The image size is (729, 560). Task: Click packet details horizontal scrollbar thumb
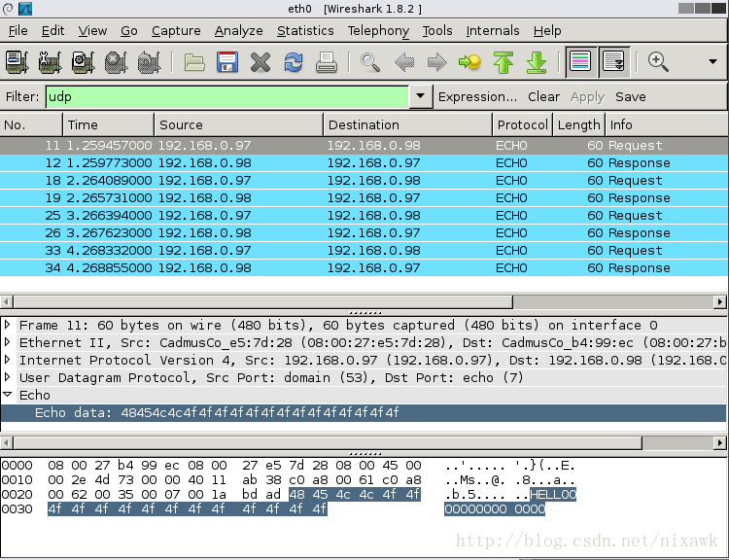click(328, 442)
